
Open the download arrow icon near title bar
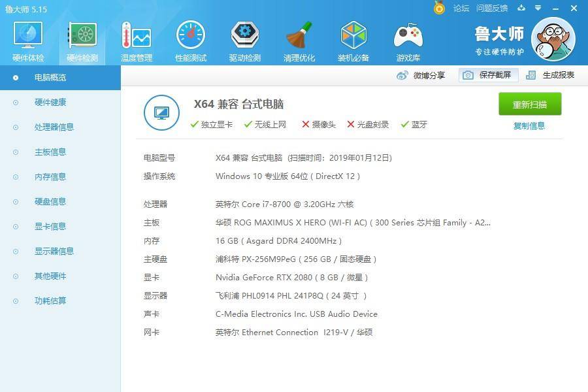521,8
